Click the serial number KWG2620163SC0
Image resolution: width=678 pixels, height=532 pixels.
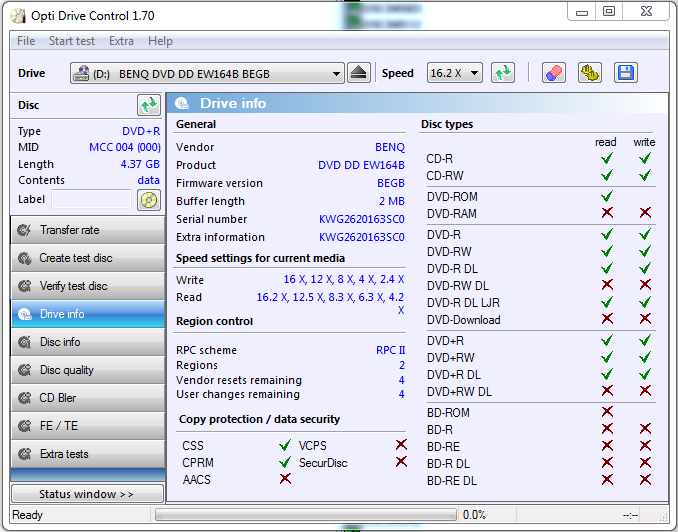pos(361,219)
